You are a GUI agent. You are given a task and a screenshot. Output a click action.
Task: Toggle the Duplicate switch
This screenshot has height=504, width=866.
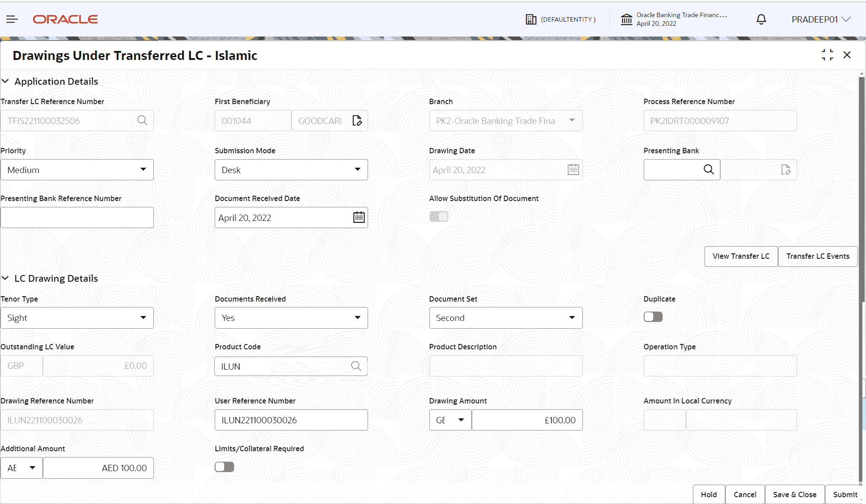tap(653, 317)
